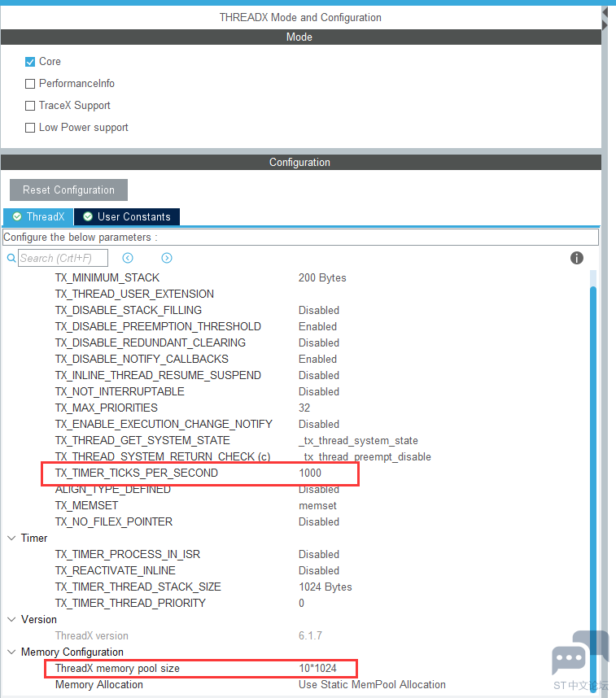
Task: Open the parameter info icon
Action: 577,258
